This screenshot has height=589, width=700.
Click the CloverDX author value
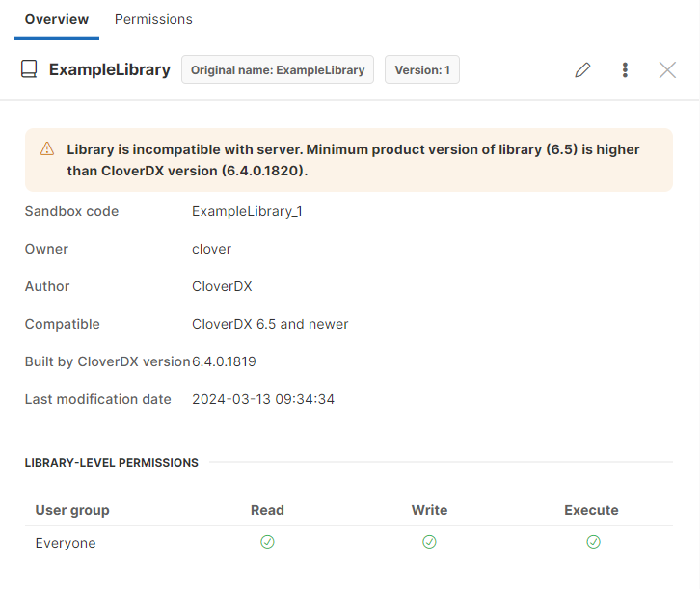point(222,286)
